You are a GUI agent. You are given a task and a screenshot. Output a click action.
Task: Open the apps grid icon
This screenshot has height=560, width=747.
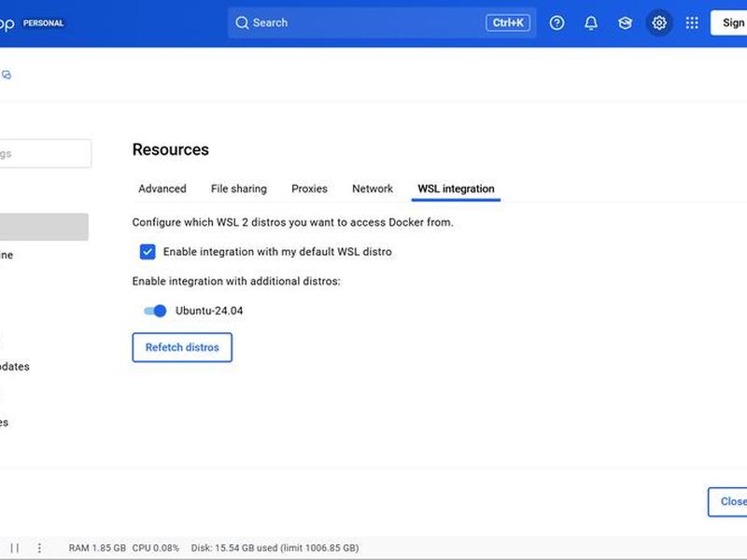692,22
